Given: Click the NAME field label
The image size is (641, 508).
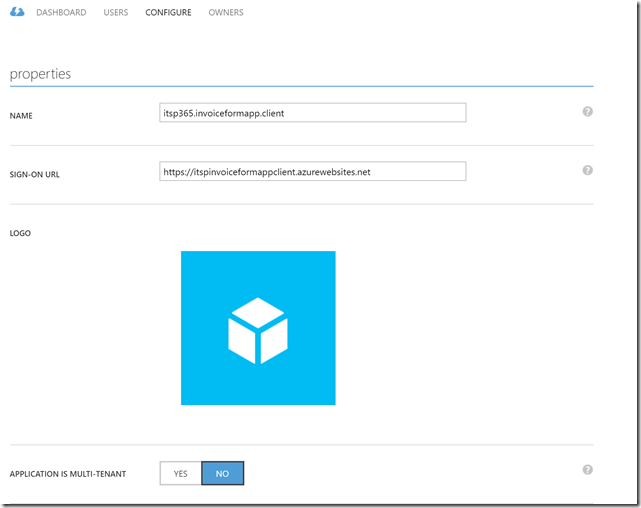Looking at the screenshot, I should coord(22,116).
